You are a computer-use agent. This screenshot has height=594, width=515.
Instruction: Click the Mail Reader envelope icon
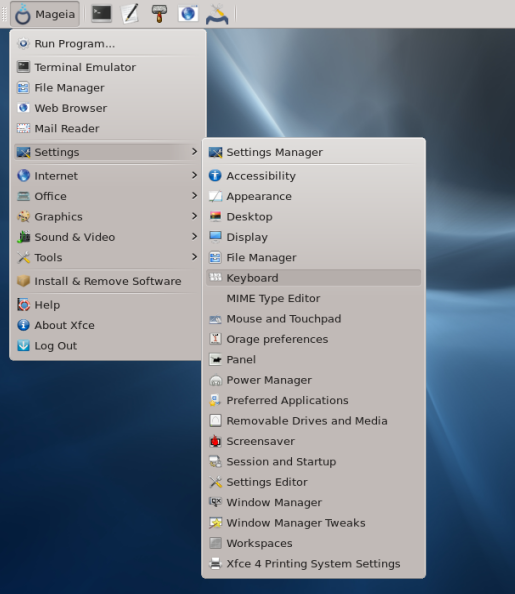pos(23,129)
